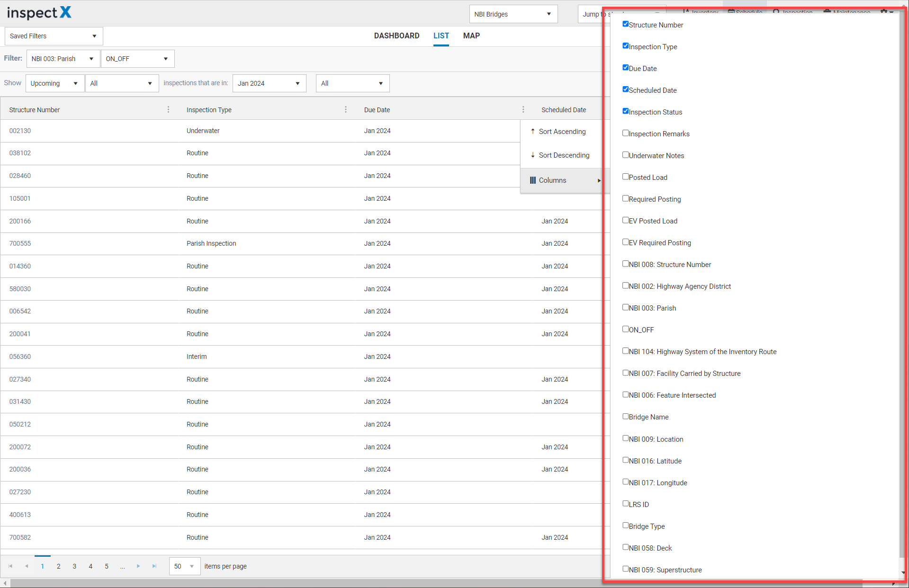Enable the Inspection Remarks column checkbox
The height and width of the screenshot is (588, 909).
tap(625, 133)
